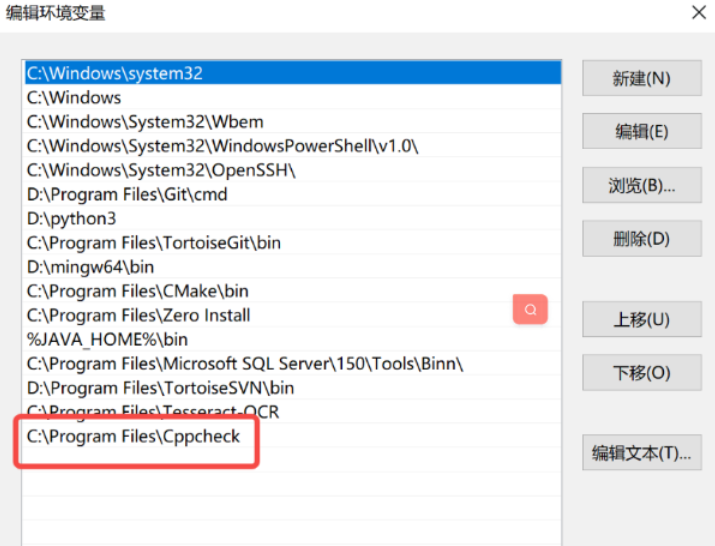The image size is (715, 546).
Task: Select C:\Program Files\Cppcheck entry
Action: [x=293, y=436]
